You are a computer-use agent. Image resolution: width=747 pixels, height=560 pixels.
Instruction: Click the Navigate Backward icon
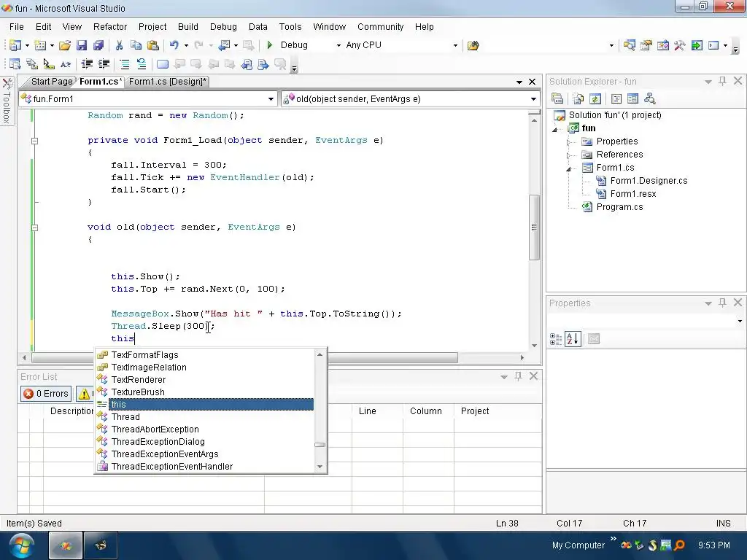(x=225, y=45)
